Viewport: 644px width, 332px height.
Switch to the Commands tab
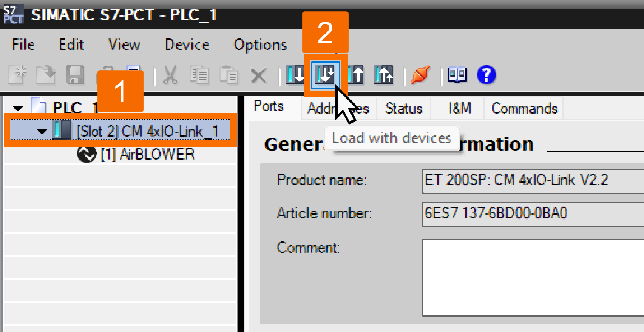(x=525, y=108)
